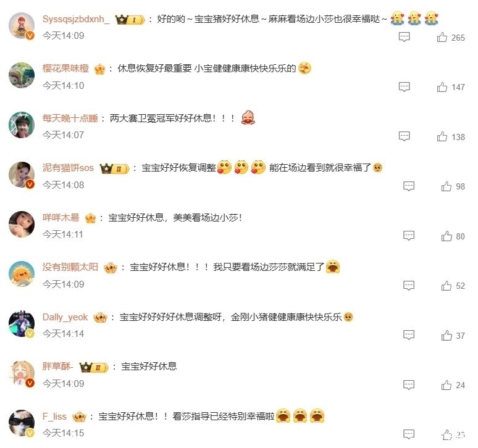Like the comment by Syssqsjzbdxnh_
Screen dimensions: 478x448
[x=442, y=37]
